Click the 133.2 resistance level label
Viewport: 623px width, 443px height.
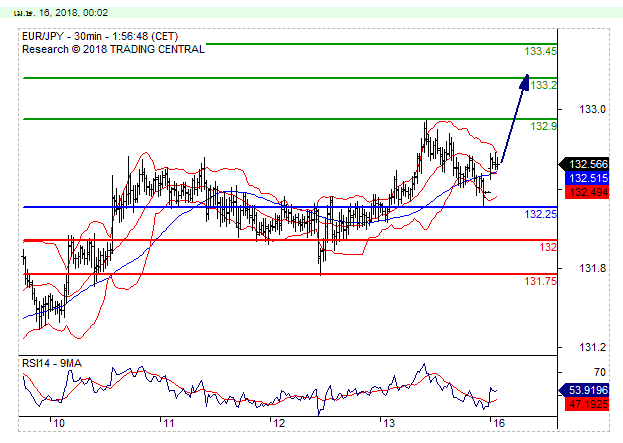(543, 85)
